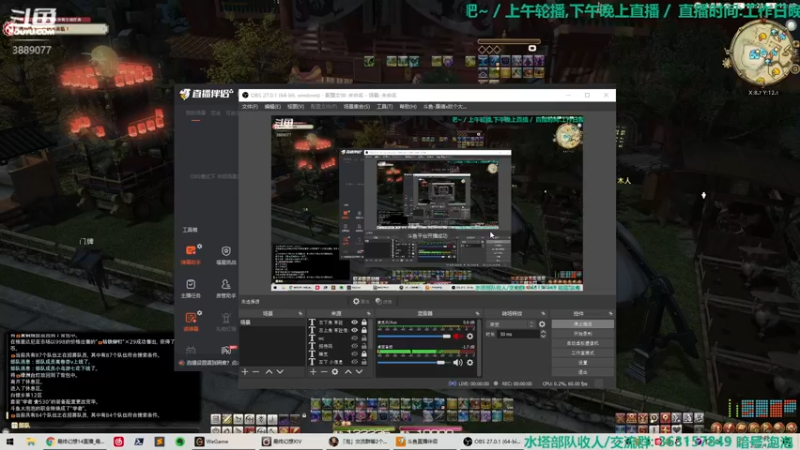Click the 工作室模式 button

583,353
